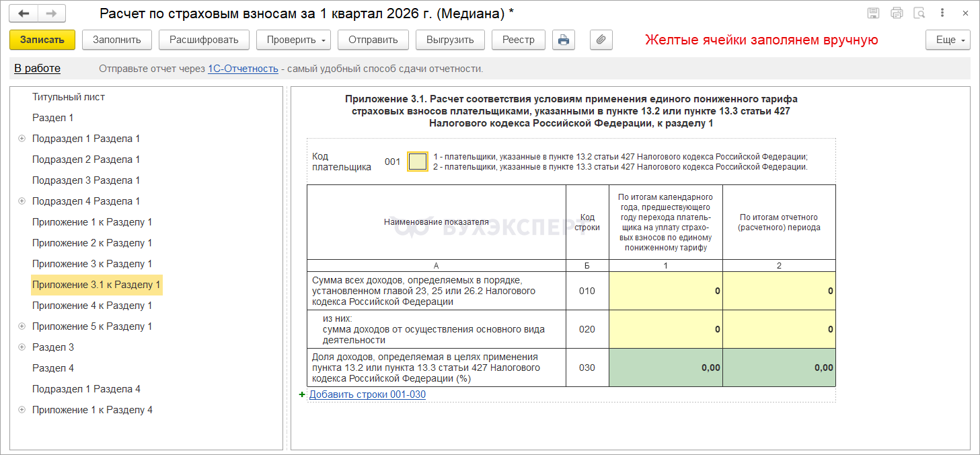Open Приложение 4 к Разделу 1
The width and height of the screenshot is (980, 455).
[x=92, y=306]
